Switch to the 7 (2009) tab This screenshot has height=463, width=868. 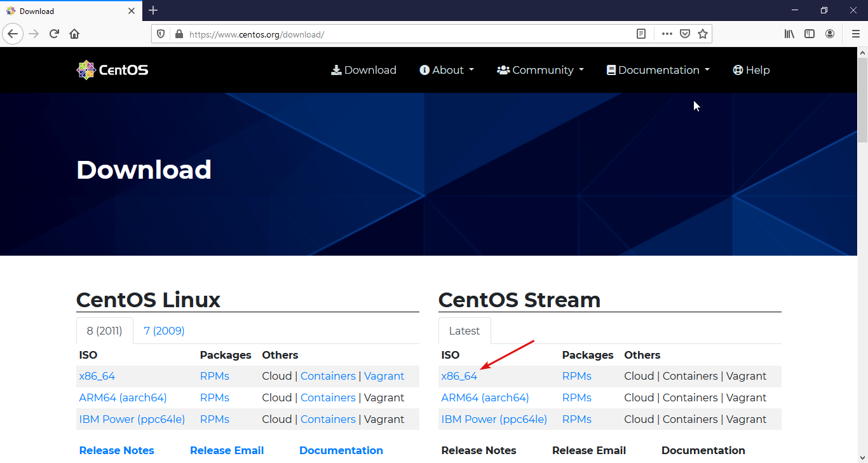(x=164, y=331)
